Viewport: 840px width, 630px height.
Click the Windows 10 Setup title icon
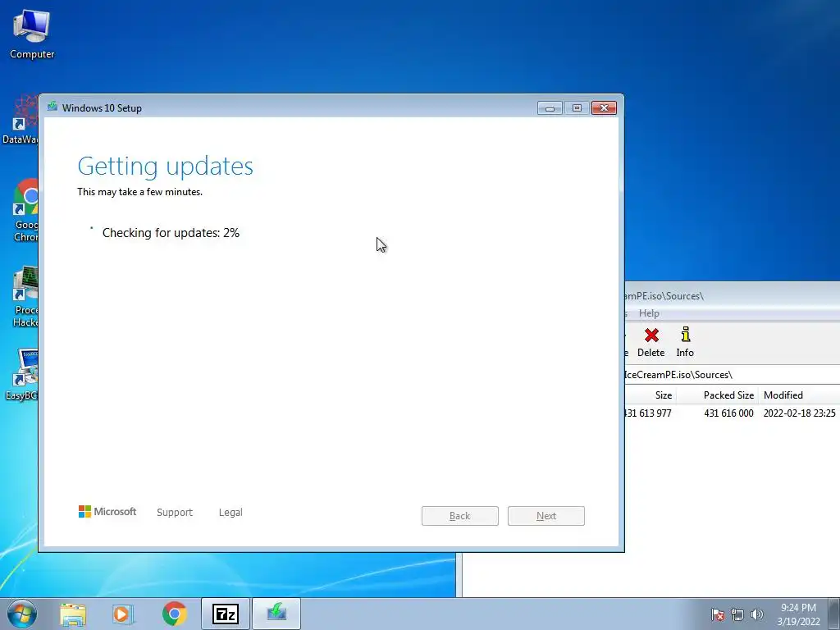point(52,107)
